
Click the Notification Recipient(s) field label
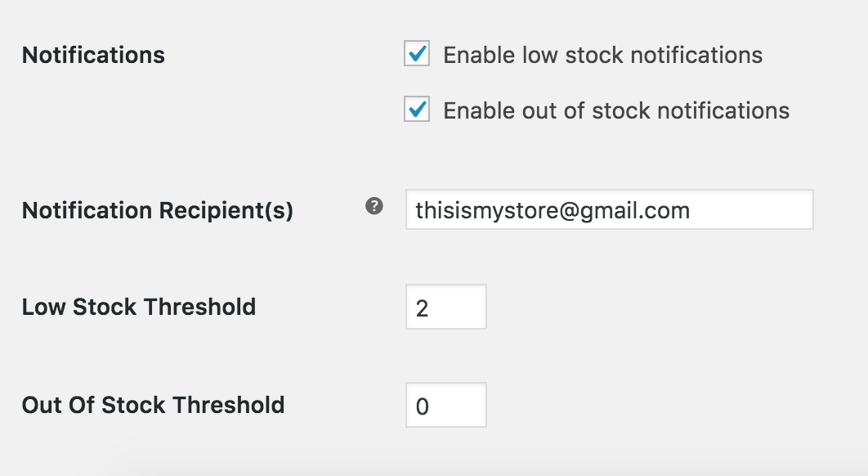(x=158, y=210)
